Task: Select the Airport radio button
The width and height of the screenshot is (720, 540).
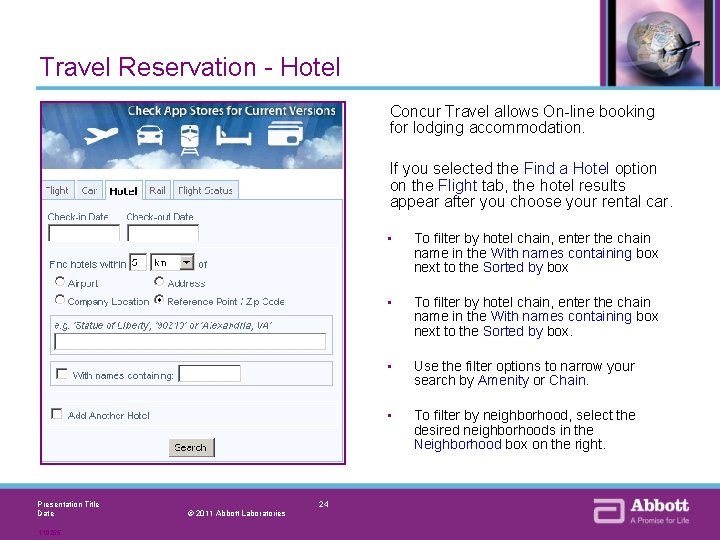Action: pyautogui.click(x=60, y=281)
